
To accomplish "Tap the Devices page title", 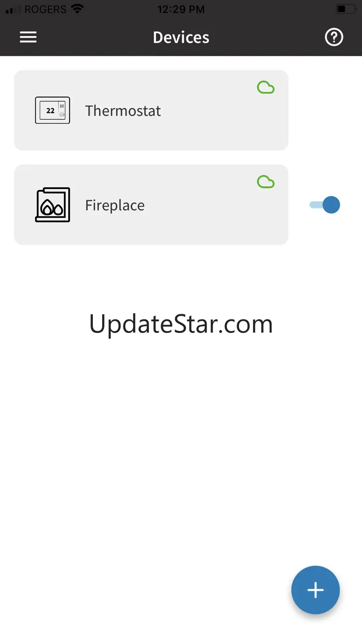I will 181,37.
